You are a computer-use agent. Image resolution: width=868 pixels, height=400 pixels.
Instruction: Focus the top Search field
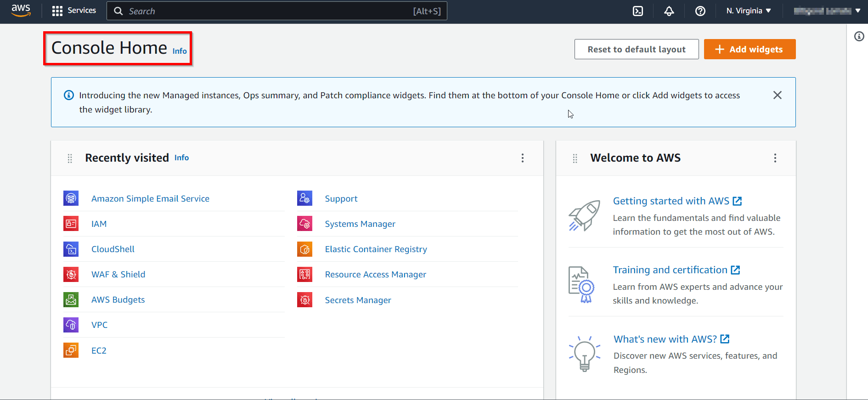pos(277,11)
